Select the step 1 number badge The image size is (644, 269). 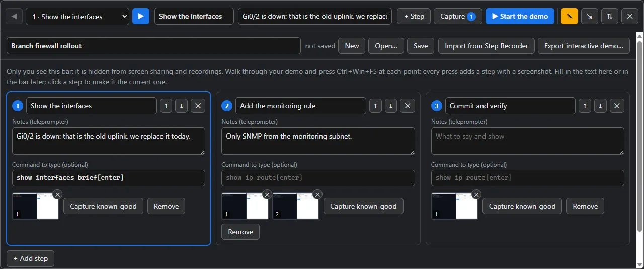[18, 106]
